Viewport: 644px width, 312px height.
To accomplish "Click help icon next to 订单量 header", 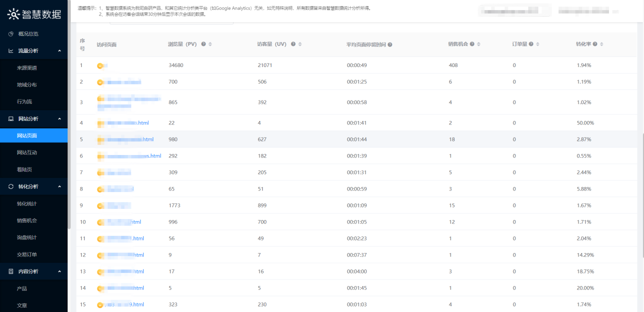I will (531, 44).
